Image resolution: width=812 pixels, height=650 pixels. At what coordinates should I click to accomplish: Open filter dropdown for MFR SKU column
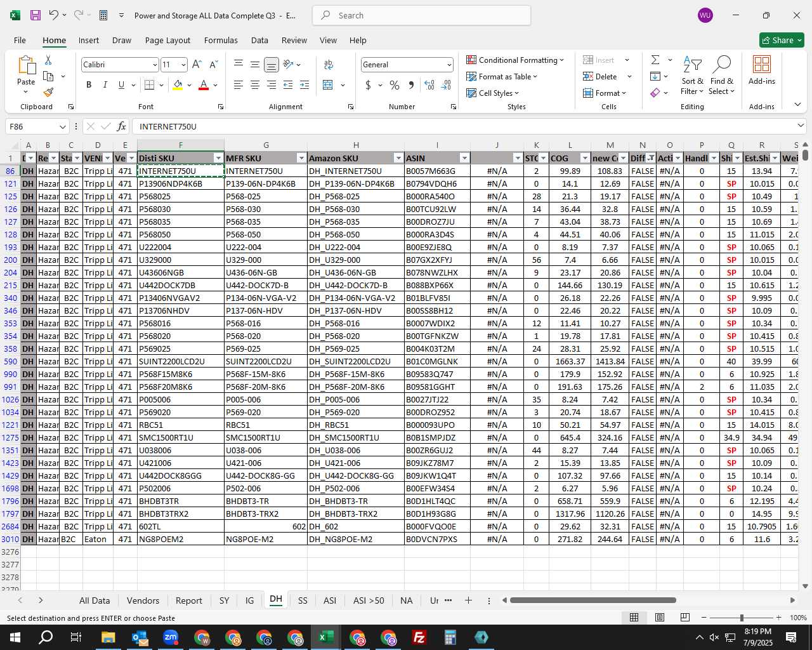tap(301, 158)
